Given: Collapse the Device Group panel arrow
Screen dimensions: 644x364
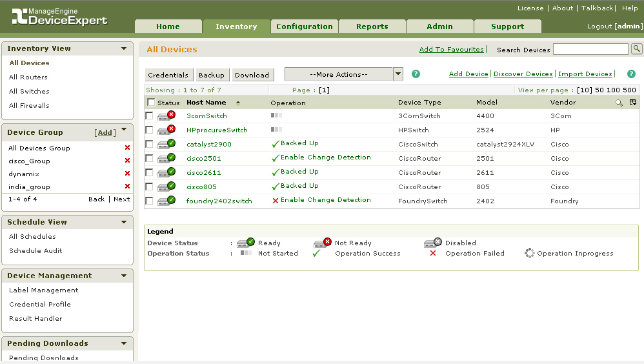Looking at the screenshot, I should point(124,130).
